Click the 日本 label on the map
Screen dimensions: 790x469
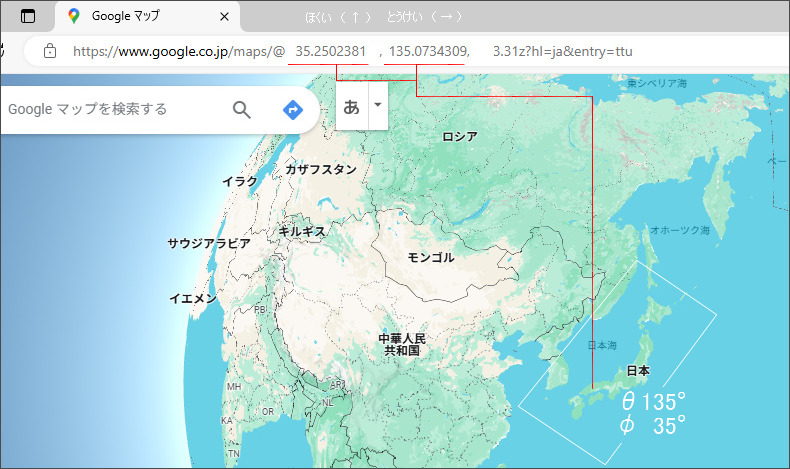click(x=638, y=371)
